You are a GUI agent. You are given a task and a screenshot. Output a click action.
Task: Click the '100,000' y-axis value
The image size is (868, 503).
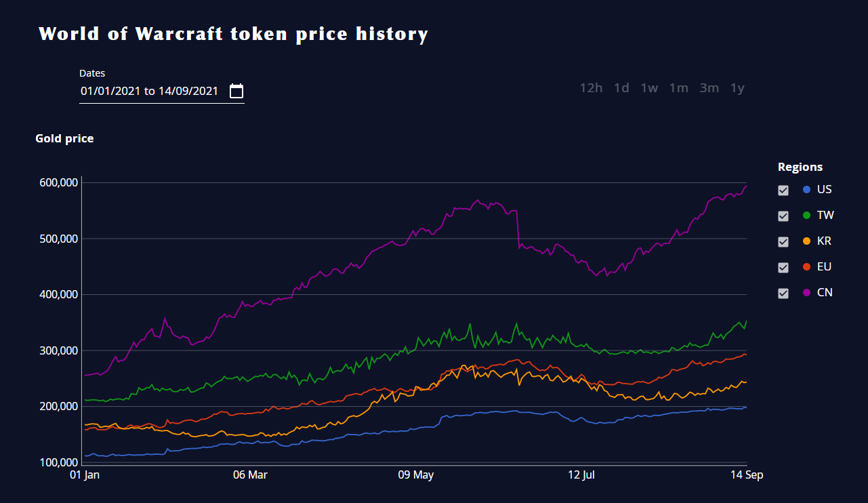(59, 462)
